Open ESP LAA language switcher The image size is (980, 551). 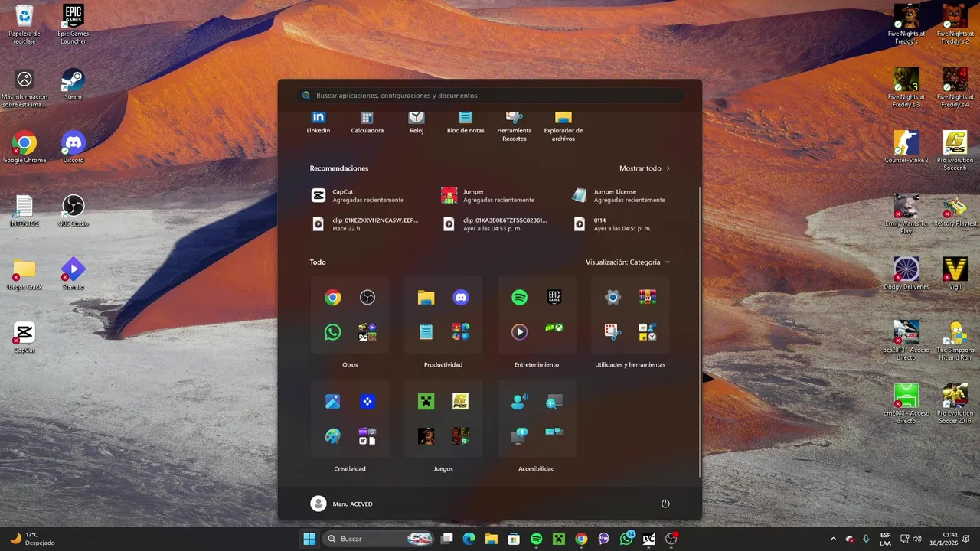coord(885,539)
